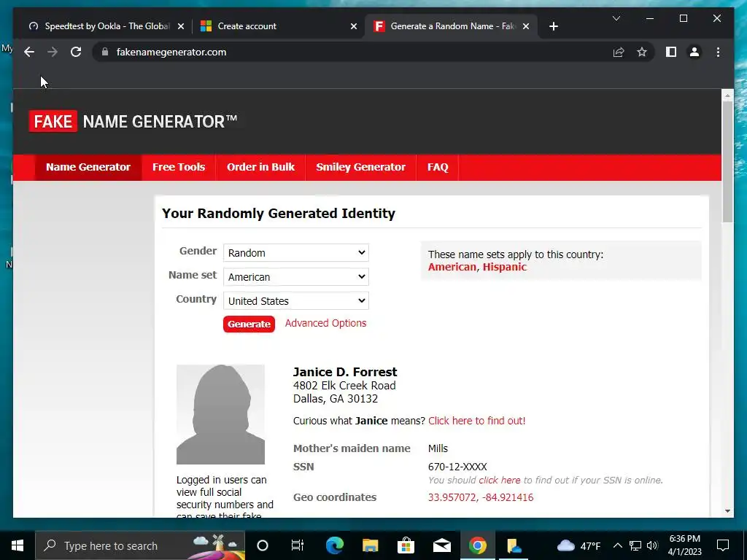This screenshot has width=747, height=560.
Task: Click the FAKE NAME GENERATOR logo
Action: [x=133, y=122]
